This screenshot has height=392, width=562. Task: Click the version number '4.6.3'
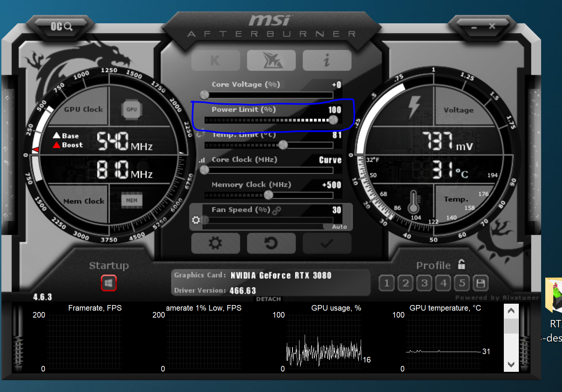pyautogui.click(x=42, y=297)
